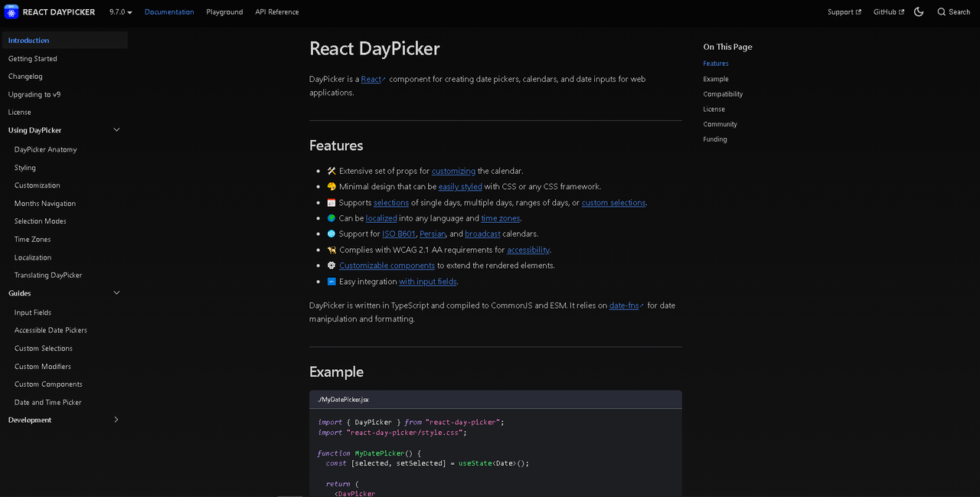Collapse the Using DayPicker section chevron
This screenshot has width=980, height=497.
coord(116,130)
